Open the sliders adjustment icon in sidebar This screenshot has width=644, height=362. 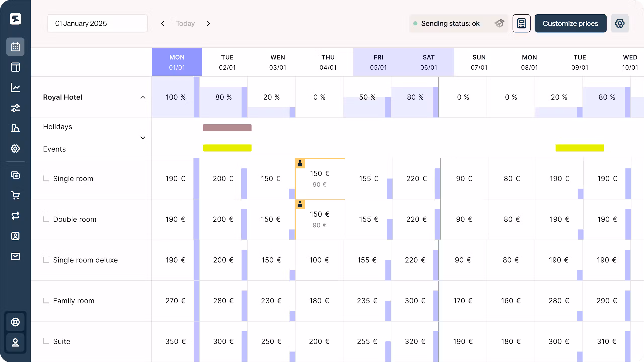pos(15,108)
